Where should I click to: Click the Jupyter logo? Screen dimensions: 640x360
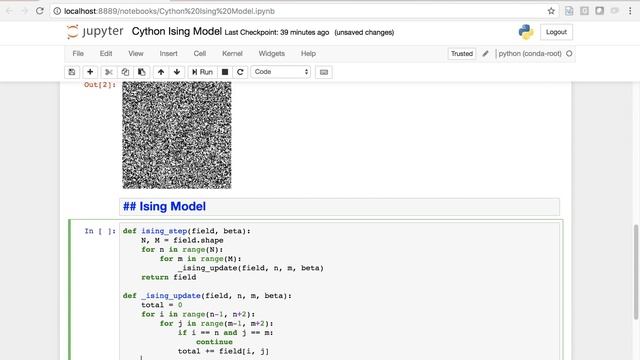(95, 32)
